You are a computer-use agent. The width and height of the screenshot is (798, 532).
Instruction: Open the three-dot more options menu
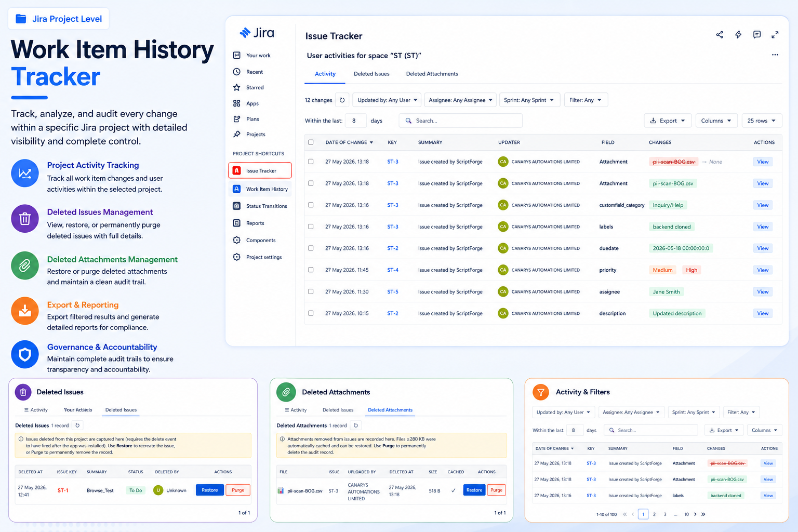point(775,55)
